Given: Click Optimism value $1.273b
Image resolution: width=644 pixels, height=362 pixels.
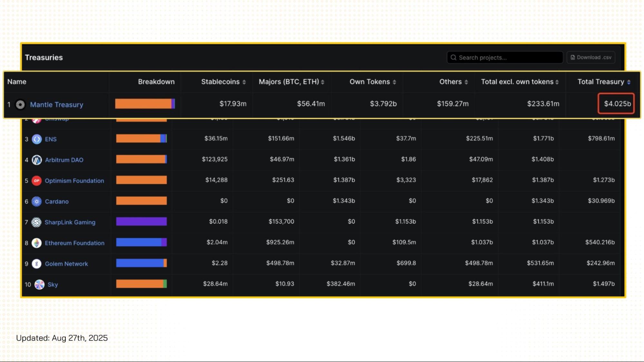Looking at the screenshot, I should [x=604, y=180].
